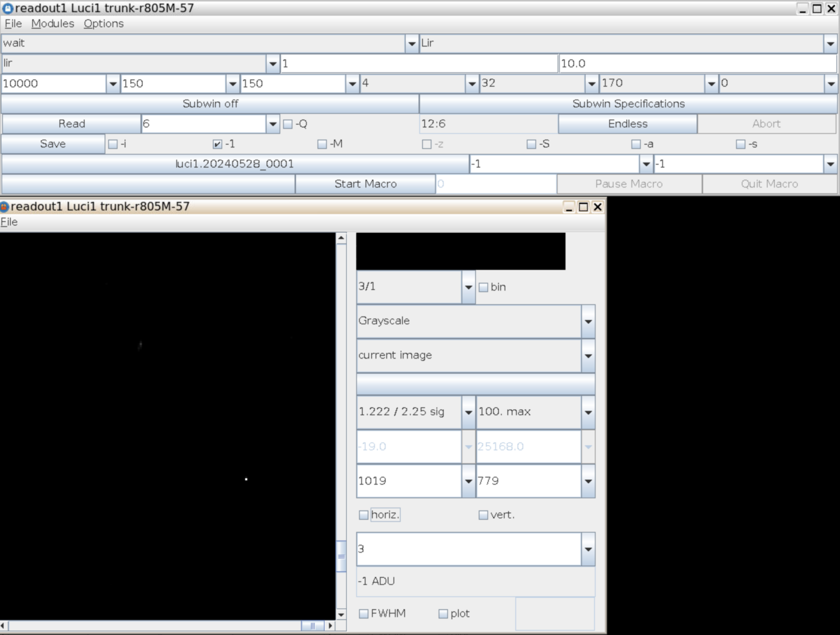Open the '100. max' dropdown
840x635 pixels.
[x=588, y=412]
